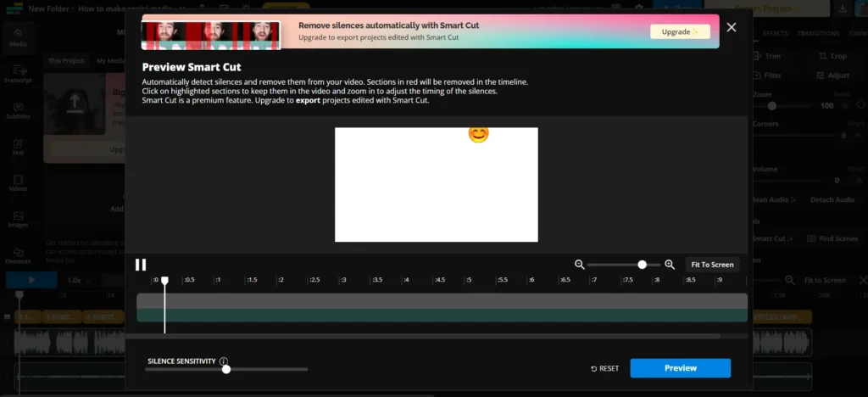
Task: Open the Filter option
Action: coord(767,75)
